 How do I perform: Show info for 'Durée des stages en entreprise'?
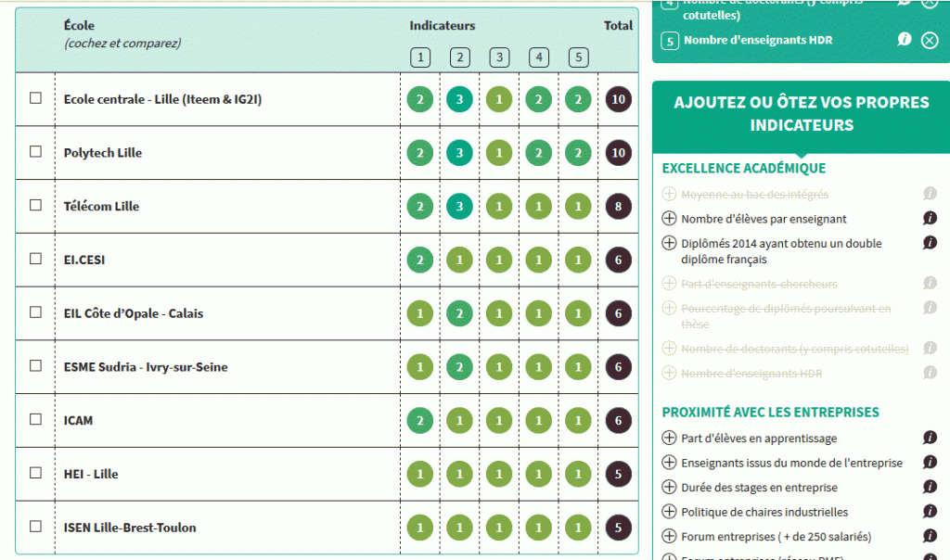[x=930, y=486]
